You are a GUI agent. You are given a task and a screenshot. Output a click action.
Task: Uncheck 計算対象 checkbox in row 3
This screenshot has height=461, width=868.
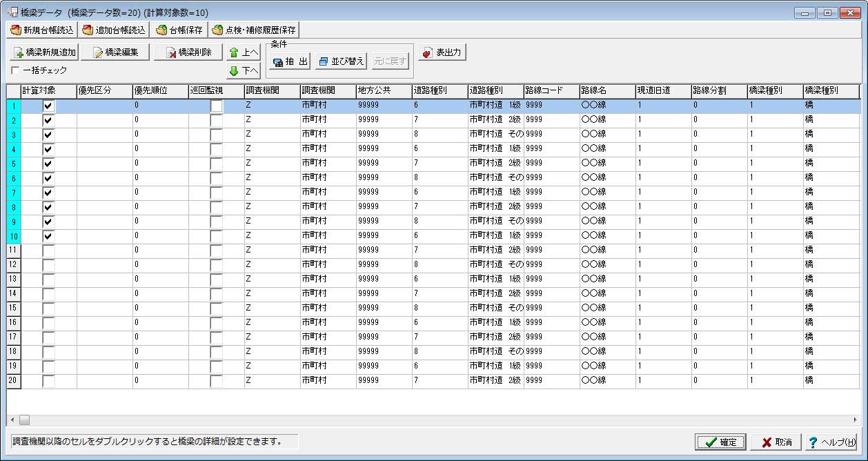coord(48,135)
